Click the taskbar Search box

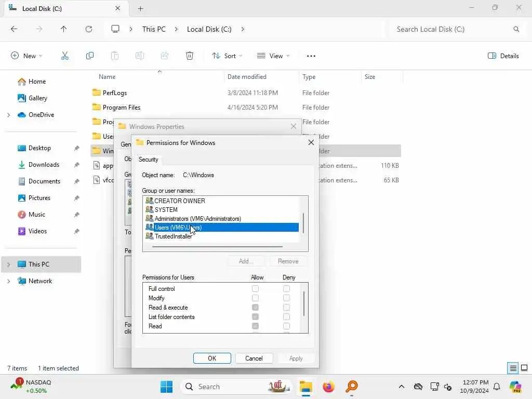point(236,387)
